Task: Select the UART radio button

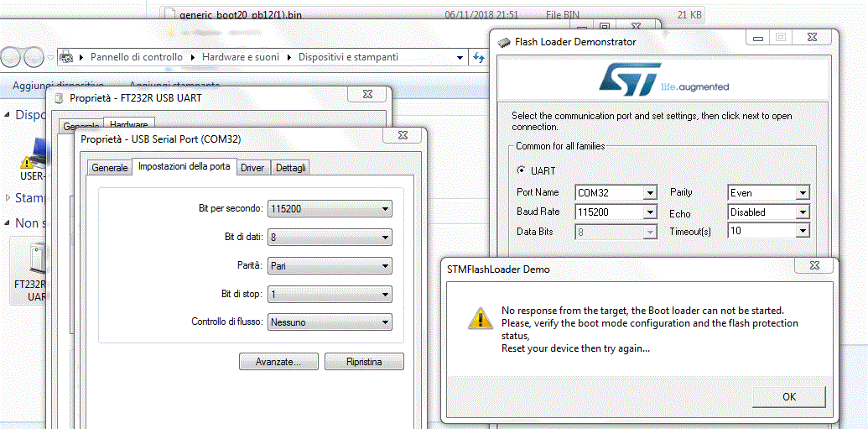Action: point(522,170)
